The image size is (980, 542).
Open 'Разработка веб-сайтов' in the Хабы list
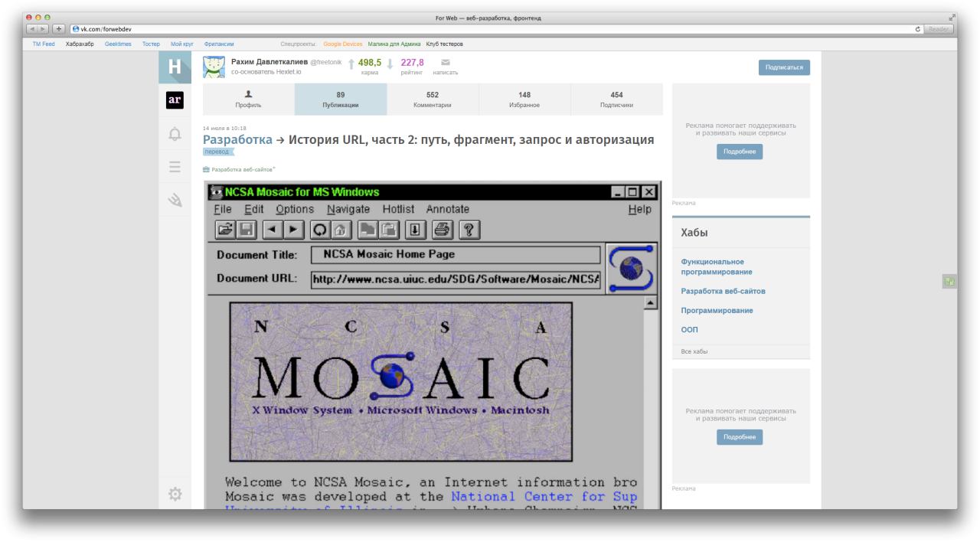click(723, 291)
